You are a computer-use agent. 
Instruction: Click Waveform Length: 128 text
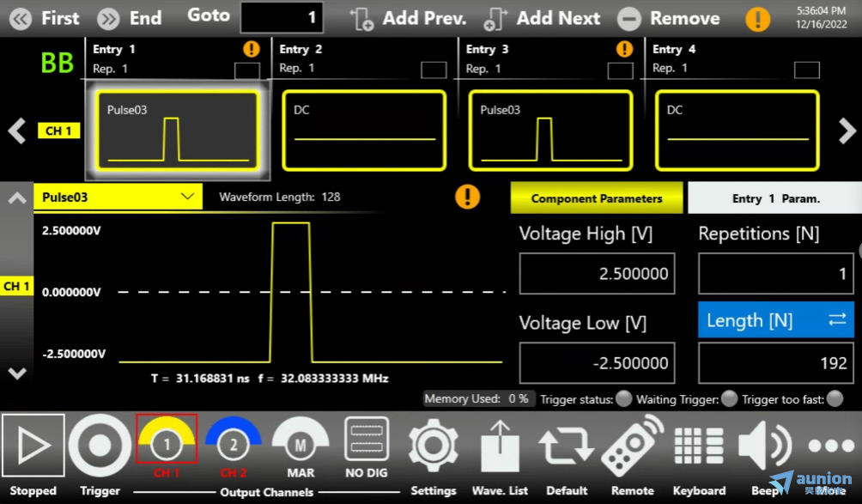click(x=279, y=197)
